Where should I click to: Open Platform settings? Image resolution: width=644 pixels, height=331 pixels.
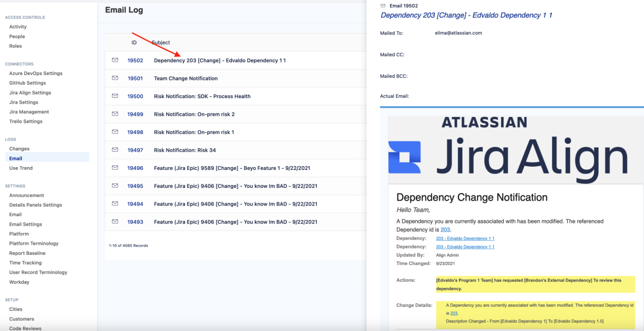tap(19, 234)
